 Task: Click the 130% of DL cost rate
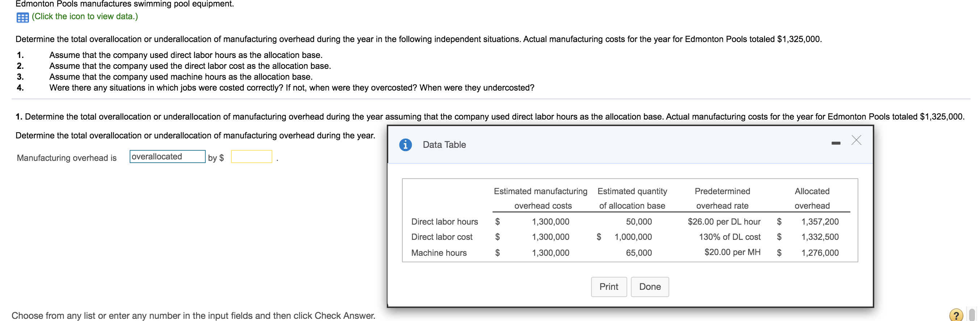pyautogui.click(x=729, y=237)
